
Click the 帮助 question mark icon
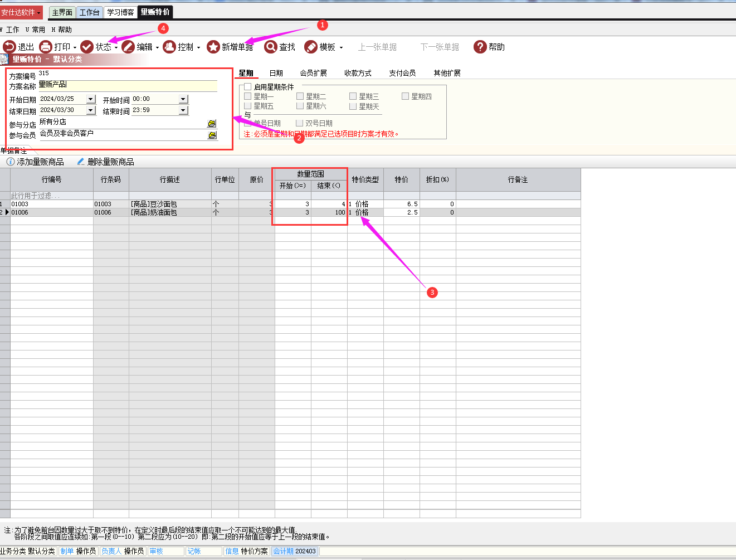[480, 47]
